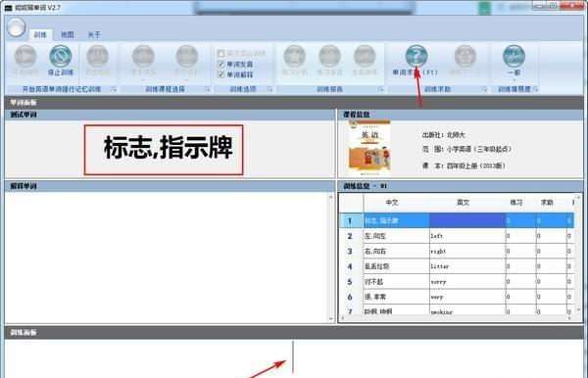
Task: Click the 解释单词 panel scroll-down arrow
Action: (x=330, y=319)
